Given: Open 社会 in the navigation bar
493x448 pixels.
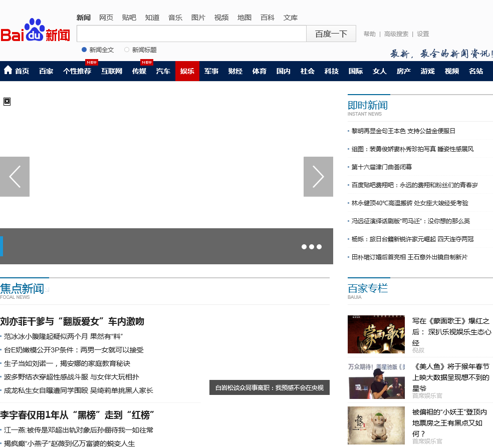Looking at the screenshot, I should coord(308,71).
